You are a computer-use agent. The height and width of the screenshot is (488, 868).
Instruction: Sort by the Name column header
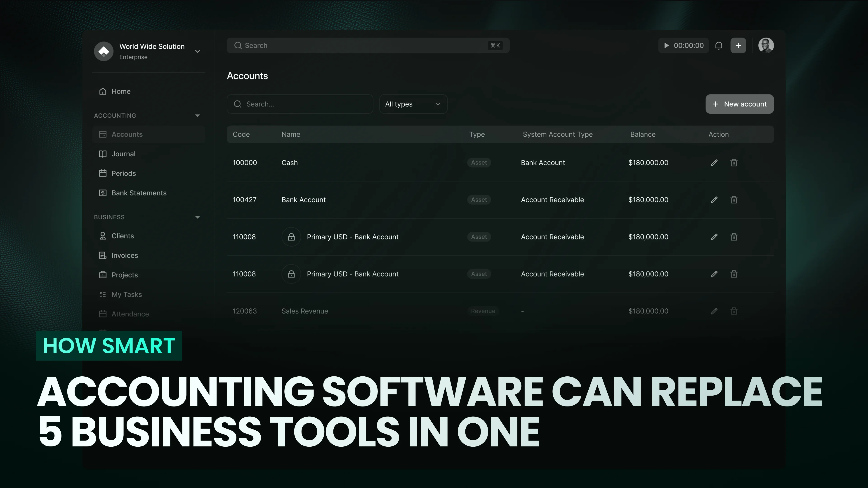(291, 134)
